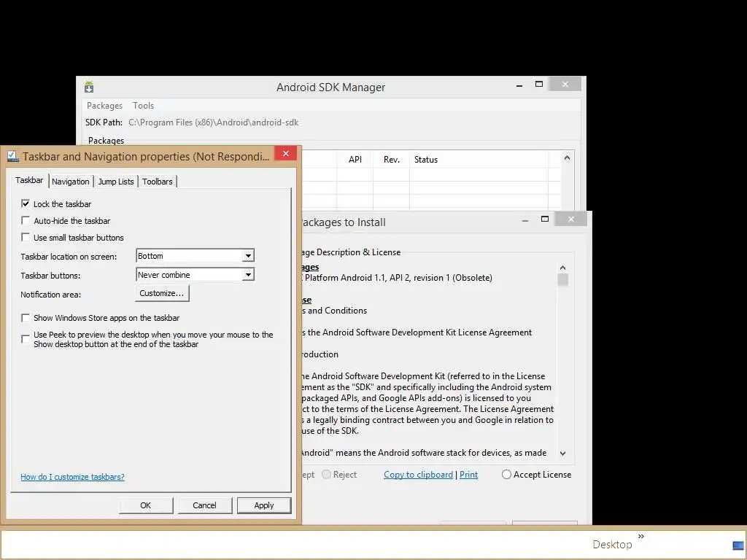Screen dimensions: 747x560
Task: Switch to the Jump Lists tab
Action: point(116,182)
